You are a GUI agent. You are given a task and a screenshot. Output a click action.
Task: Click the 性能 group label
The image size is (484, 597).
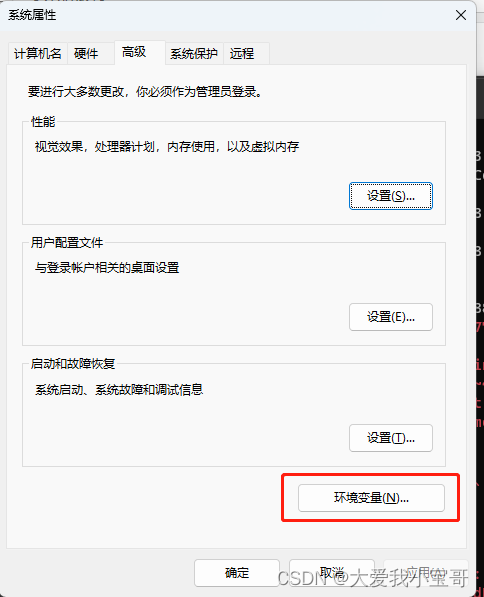(43, 122)
